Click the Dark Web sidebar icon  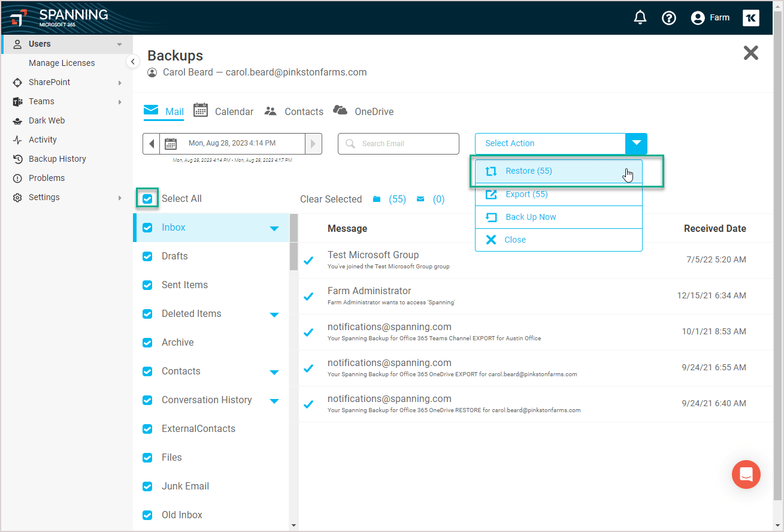[18, 120]
